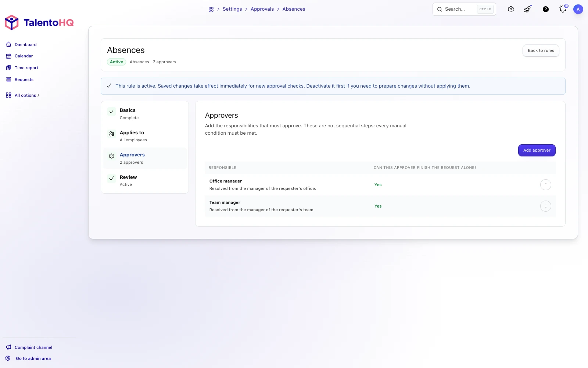Select the Basics step

click(145, 114)
